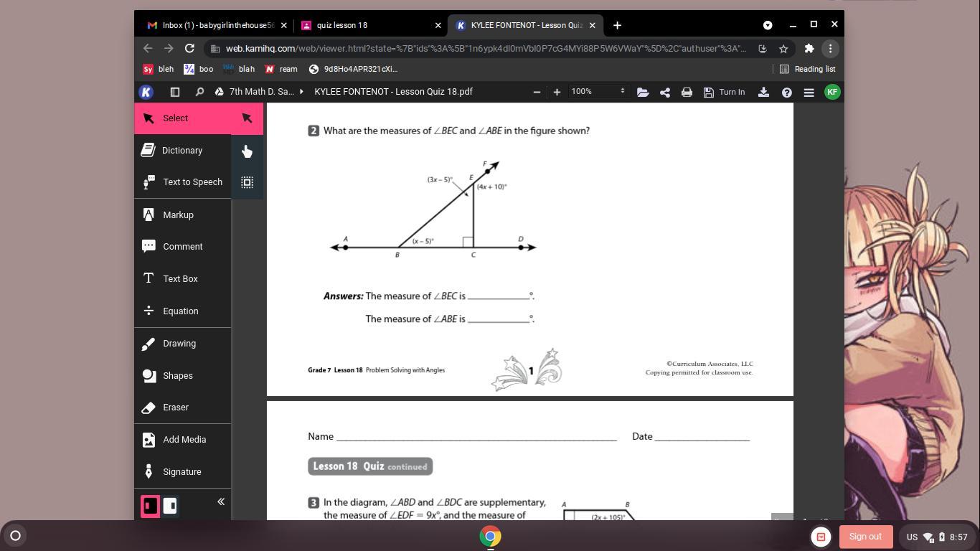Viewport: 980px width, 551px height.
Task: Dock toolbar to the left side
Action: click(x=150, y=506)
